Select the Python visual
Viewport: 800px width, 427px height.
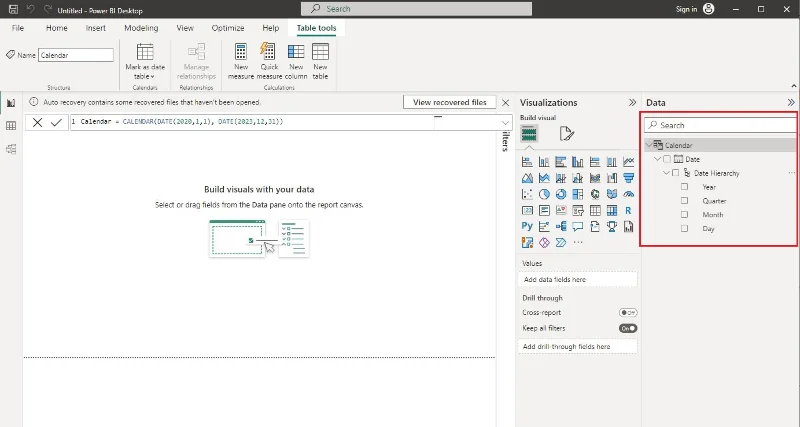point(528,226)
